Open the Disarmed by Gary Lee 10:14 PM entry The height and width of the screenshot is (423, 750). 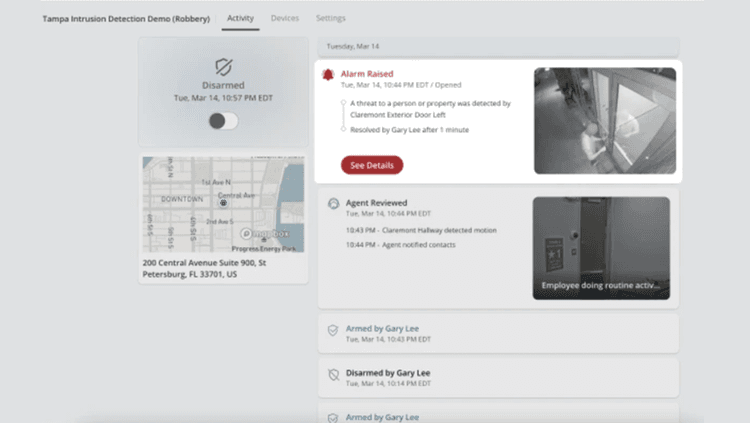tap(498, 378)
